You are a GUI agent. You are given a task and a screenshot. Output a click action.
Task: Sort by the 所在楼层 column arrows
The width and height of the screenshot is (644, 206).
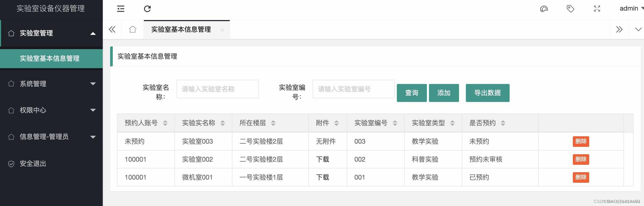[x=273, y=123]
